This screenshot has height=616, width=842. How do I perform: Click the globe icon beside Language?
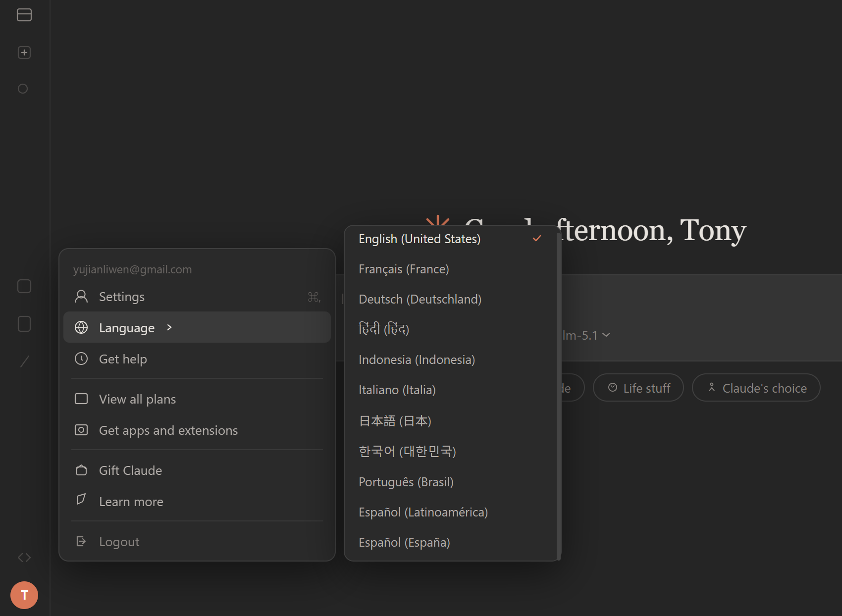click(81, 327)
